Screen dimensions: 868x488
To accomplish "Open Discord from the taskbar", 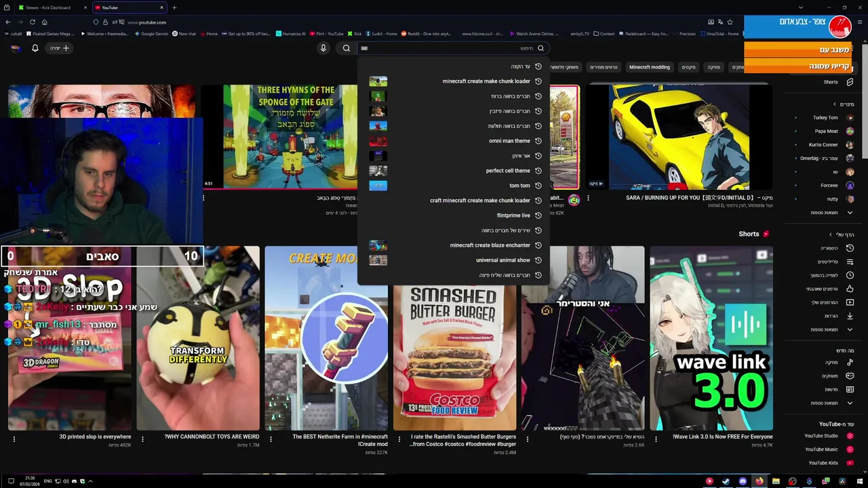I will click(743, 481).
